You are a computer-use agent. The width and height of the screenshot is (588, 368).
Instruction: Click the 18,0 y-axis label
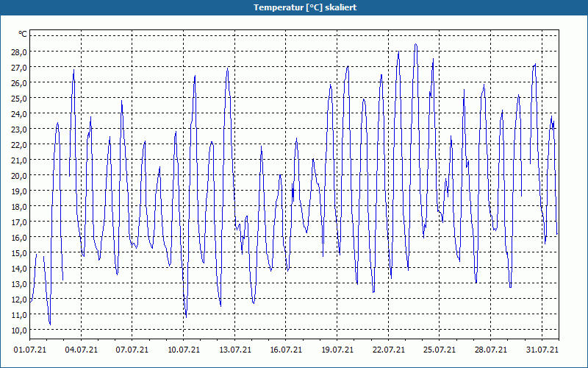click(19, 207)
